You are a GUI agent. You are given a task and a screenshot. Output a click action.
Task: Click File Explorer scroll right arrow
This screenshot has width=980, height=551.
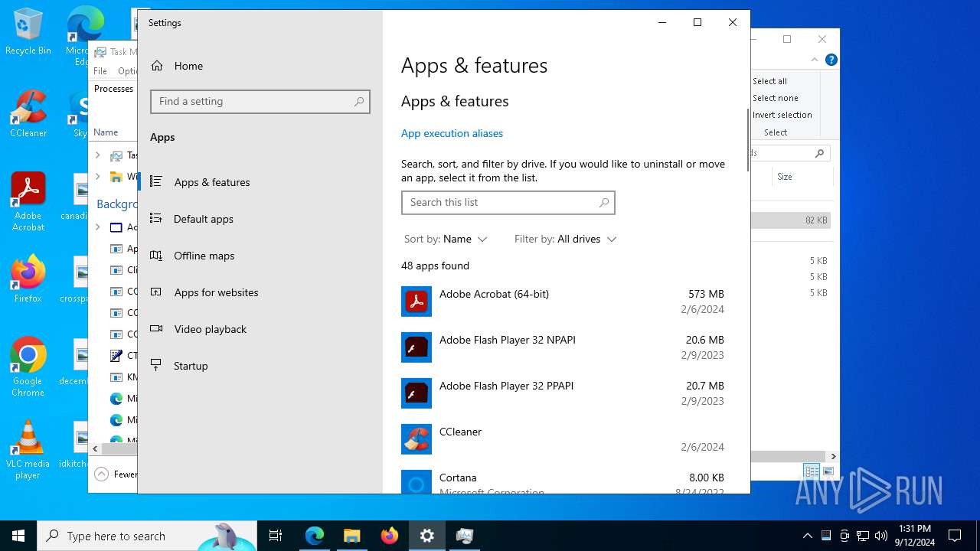coord(833,457)
